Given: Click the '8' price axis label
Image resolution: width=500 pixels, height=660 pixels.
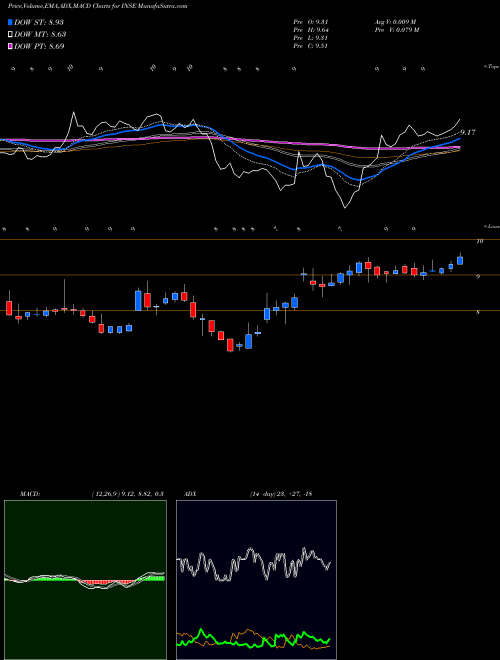Looking at the screenshot, I should [x=478, y=312].
